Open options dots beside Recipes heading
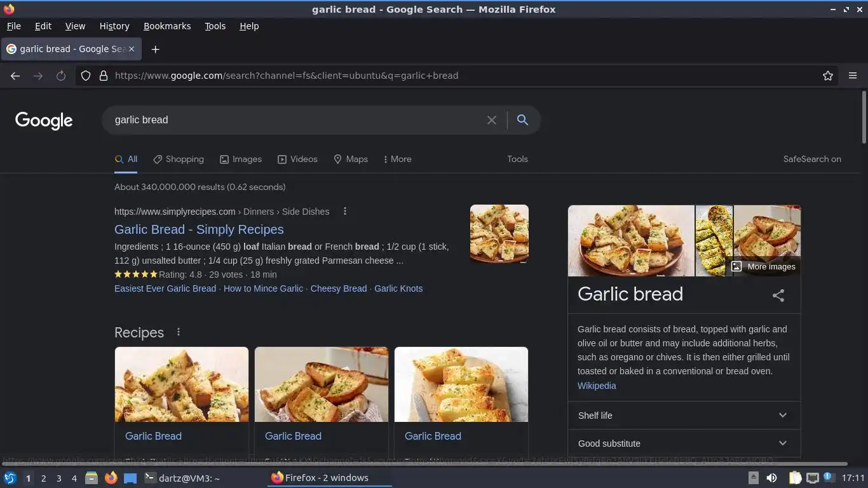The image size is (868, 488). point(179,332)
